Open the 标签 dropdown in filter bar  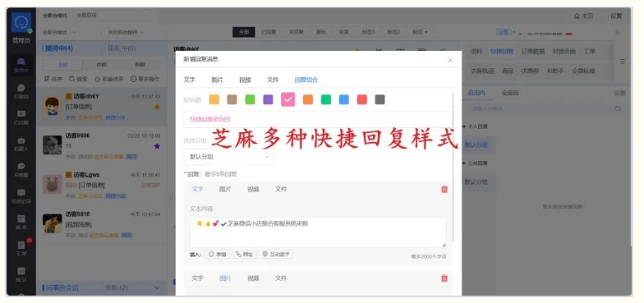[421, 32]
